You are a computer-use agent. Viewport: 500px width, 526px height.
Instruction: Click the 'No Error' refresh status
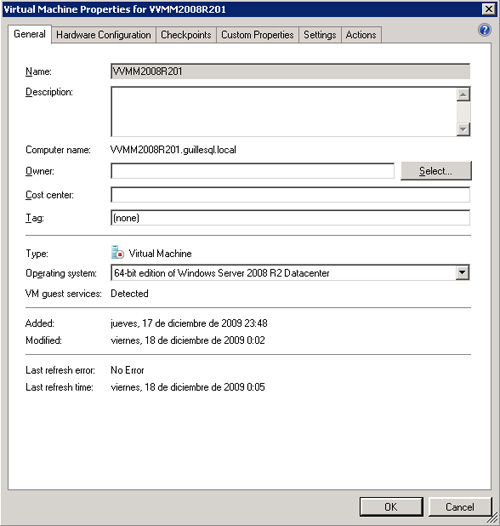(x=127, y=370)
